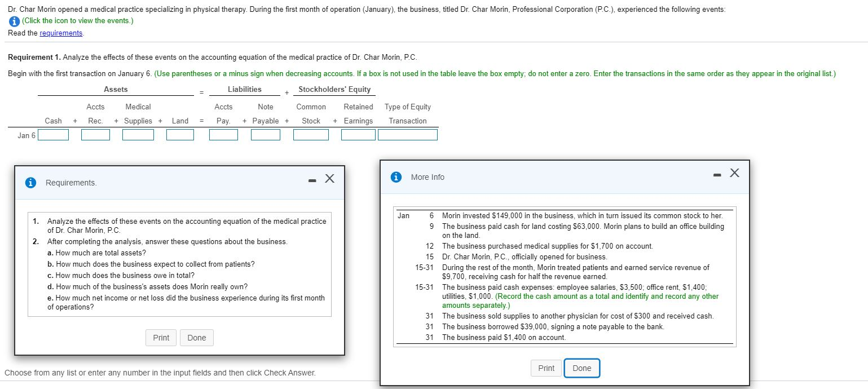868x389 pixels.
Task: Click the 'Stockholders' Equity' column heading
Action: pos(334,89)
